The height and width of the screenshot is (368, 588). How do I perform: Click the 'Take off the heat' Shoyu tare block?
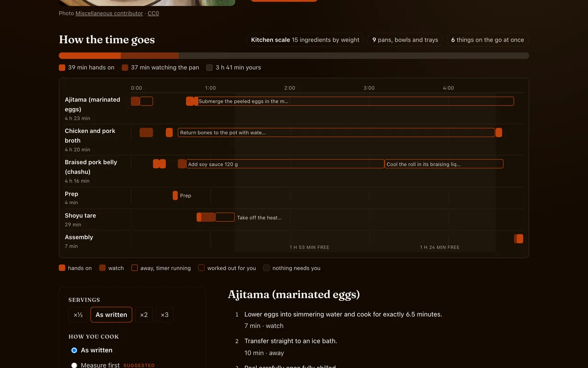225,217
